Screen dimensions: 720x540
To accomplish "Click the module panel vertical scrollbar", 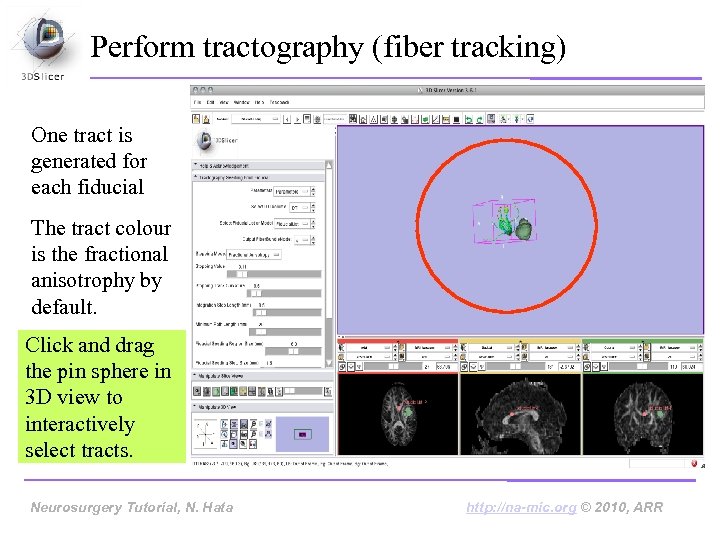I will click(329, 264).
